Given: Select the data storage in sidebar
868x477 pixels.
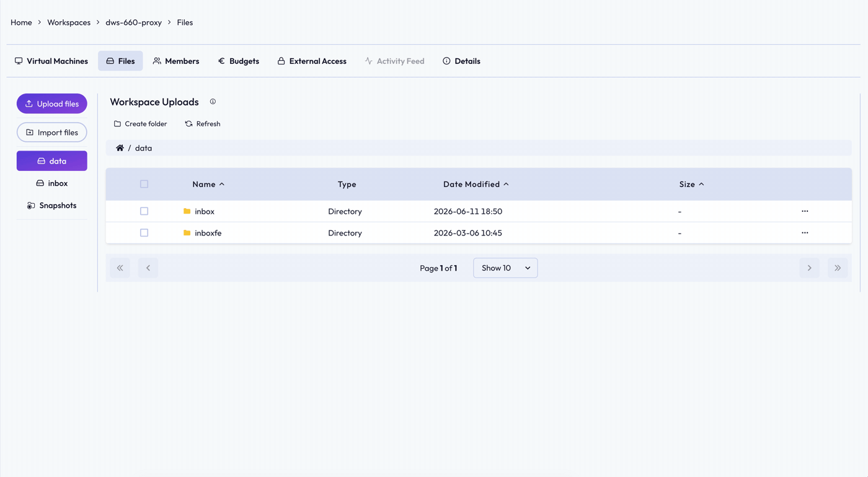Looking at the screenshot, I should (52, 161).
